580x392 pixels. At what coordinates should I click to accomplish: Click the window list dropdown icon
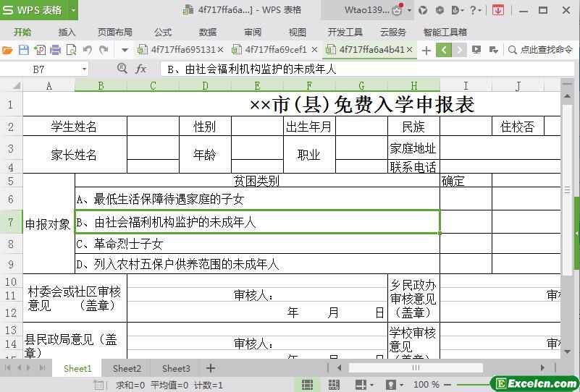(493, 50)
